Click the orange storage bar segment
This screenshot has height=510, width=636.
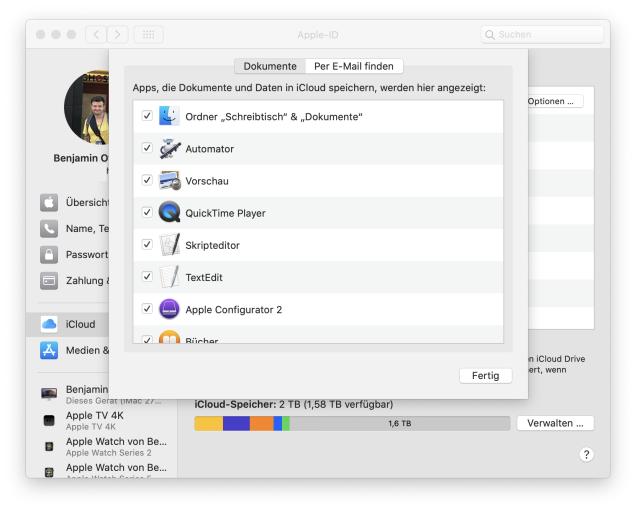point(262,423)
